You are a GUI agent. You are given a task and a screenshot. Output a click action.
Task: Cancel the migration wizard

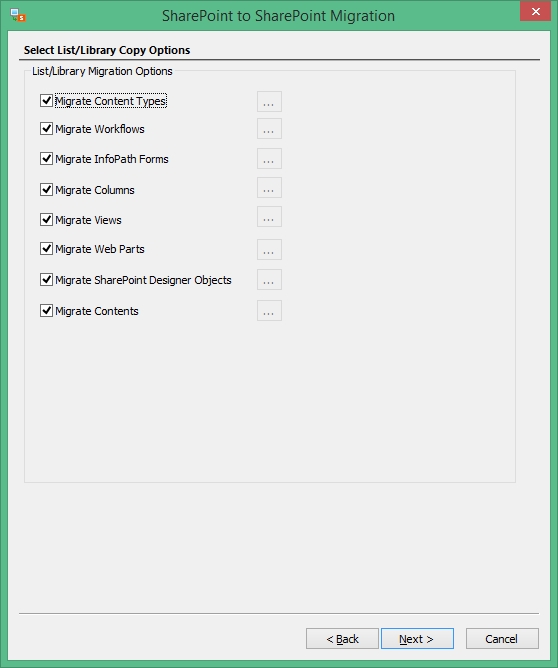pos(502,639)
